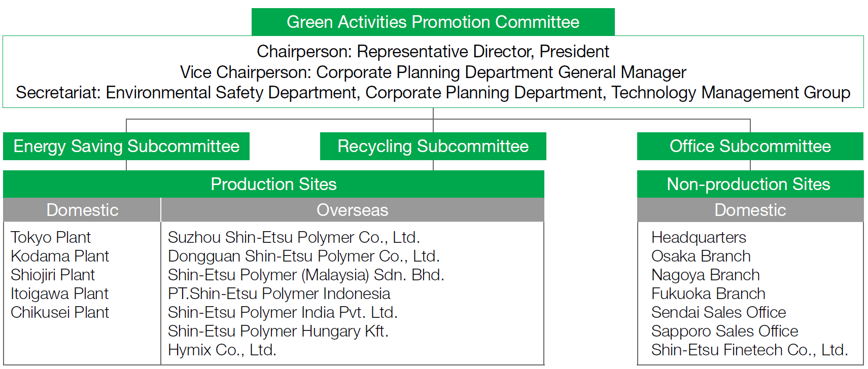Select PT.Shin-Etsu Polymer Indonesia entry
This screenshot has width=868, height=369.
[x=279, y=293]
